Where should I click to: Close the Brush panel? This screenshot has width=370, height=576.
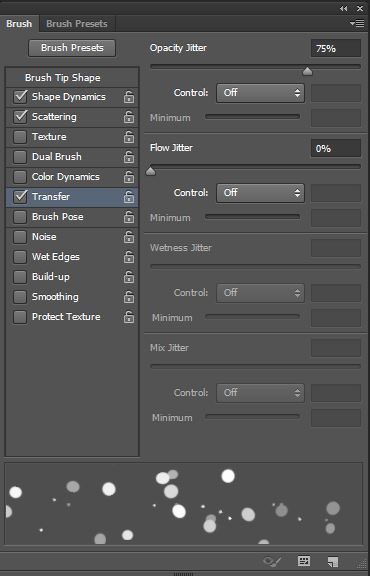(360, 8)
